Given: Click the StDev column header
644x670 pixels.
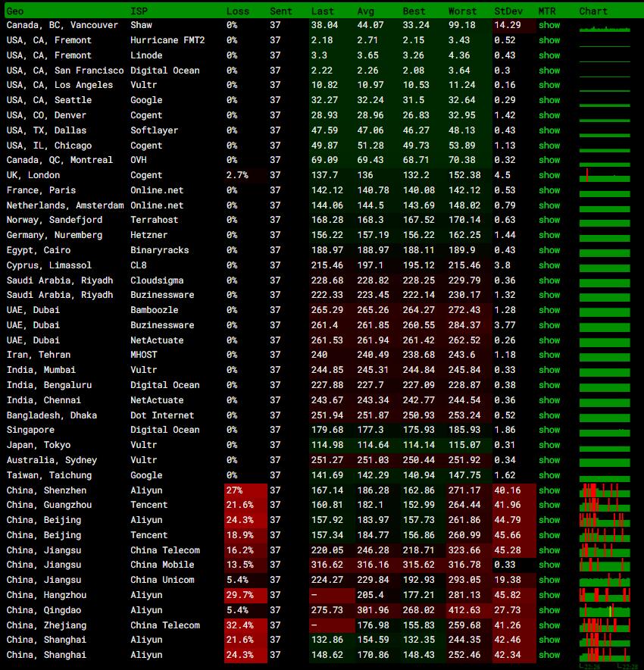Looking at the screenshot, I should (508, 11).
